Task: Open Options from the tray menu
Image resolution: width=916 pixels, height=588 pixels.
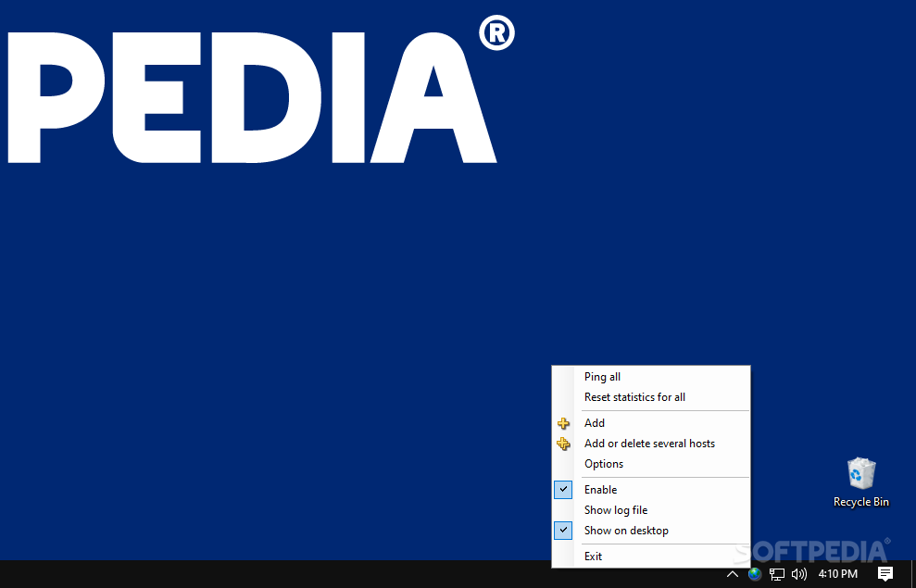Action: coord(651,464)
